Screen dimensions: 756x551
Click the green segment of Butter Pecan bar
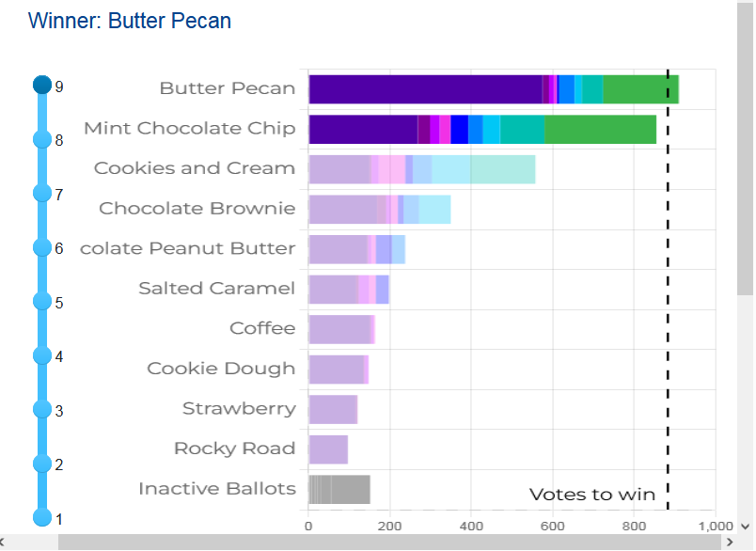[640, 89]
